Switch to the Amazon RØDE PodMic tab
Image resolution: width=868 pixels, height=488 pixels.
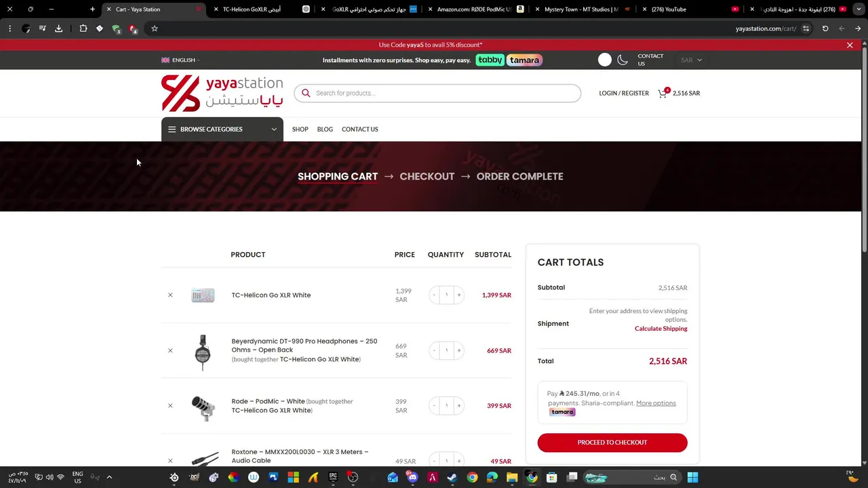475,9
